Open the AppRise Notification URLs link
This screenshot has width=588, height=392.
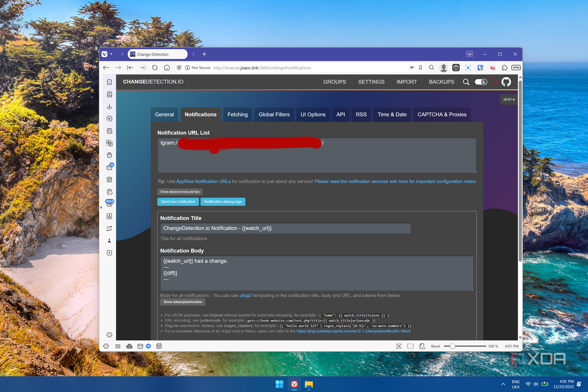pyautogui.click(x=203, y=181)
